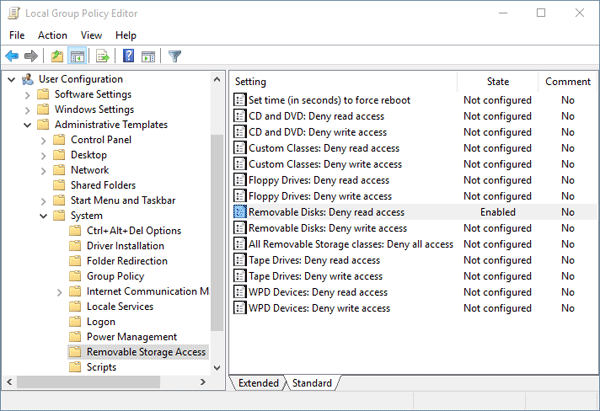This screenshot has width=600, height=411.
Task: Open Help with the question mark icon
Action: click(129, 56)
